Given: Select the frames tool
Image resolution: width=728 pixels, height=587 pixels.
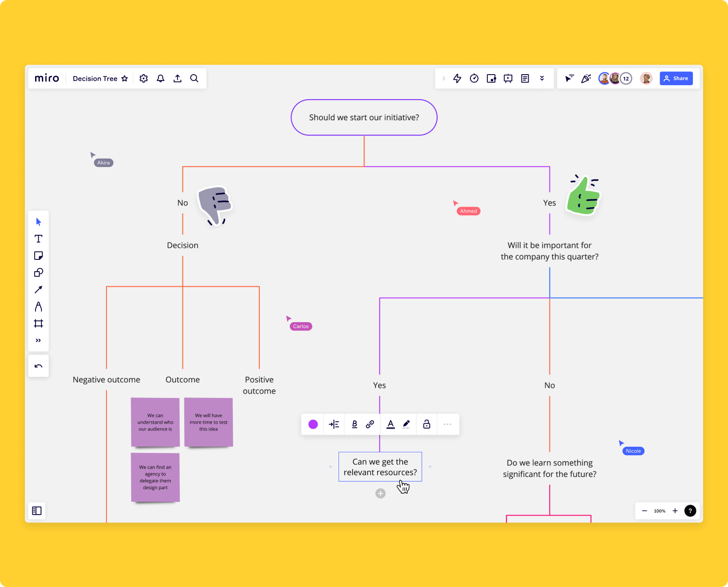Looking at the screenshot, I should point(38,324).
